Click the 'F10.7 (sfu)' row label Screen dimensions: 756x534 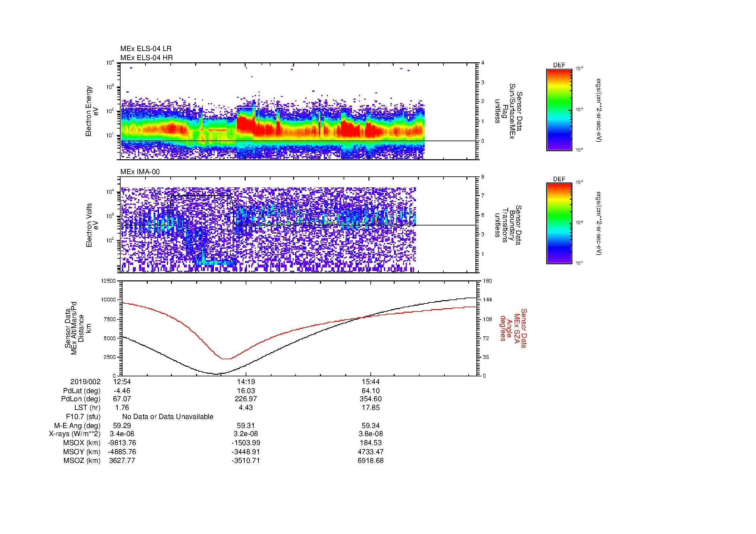click(83, 416)
